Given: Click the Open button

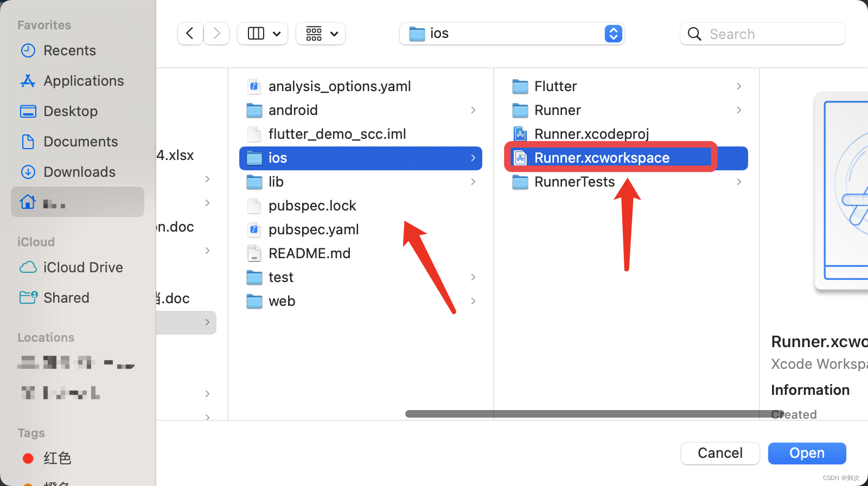Looking at the screenshot, I should click(807, 453).
